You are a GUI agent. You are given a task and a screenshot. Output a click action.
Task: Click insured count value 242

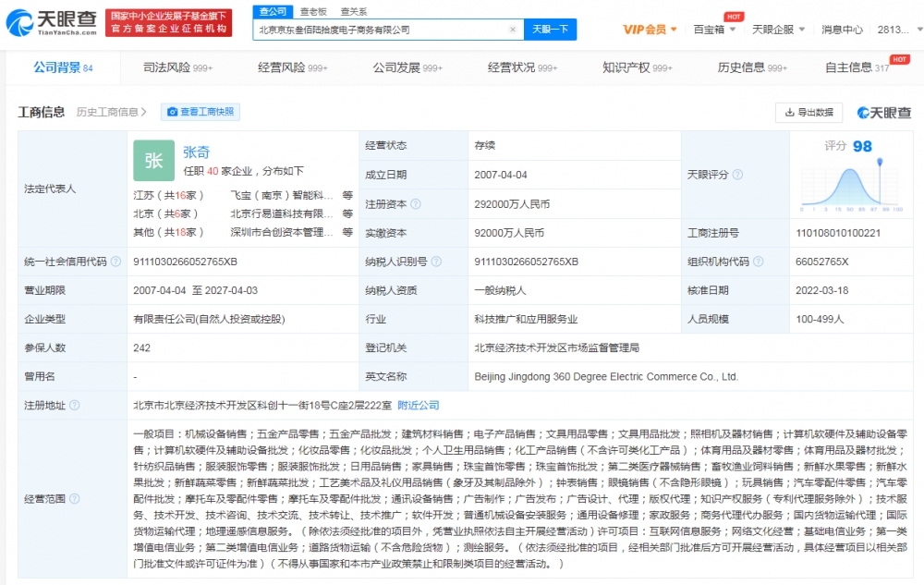click(x=142, y=347)
